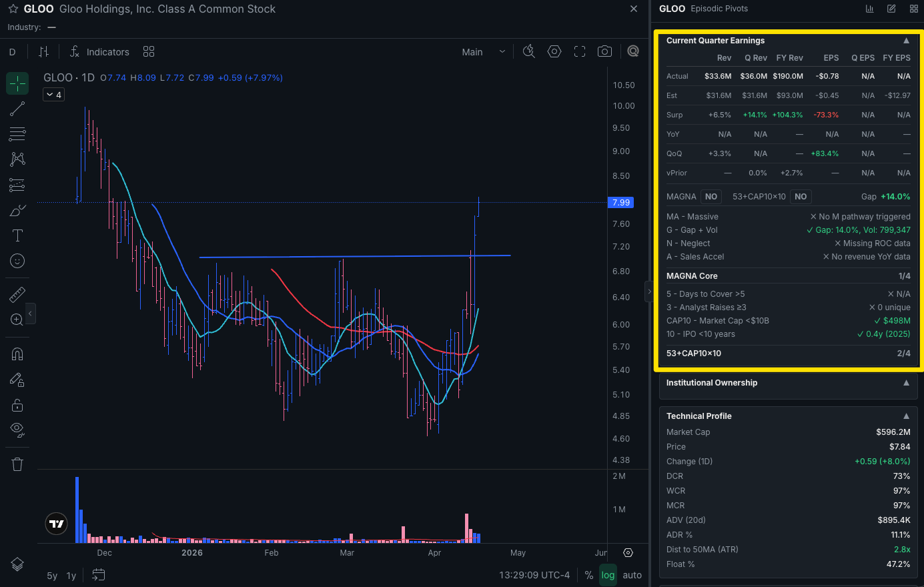924x587 pixels.
Task: Remove drawings with the trash icon
Action: [x=17, y=464]
